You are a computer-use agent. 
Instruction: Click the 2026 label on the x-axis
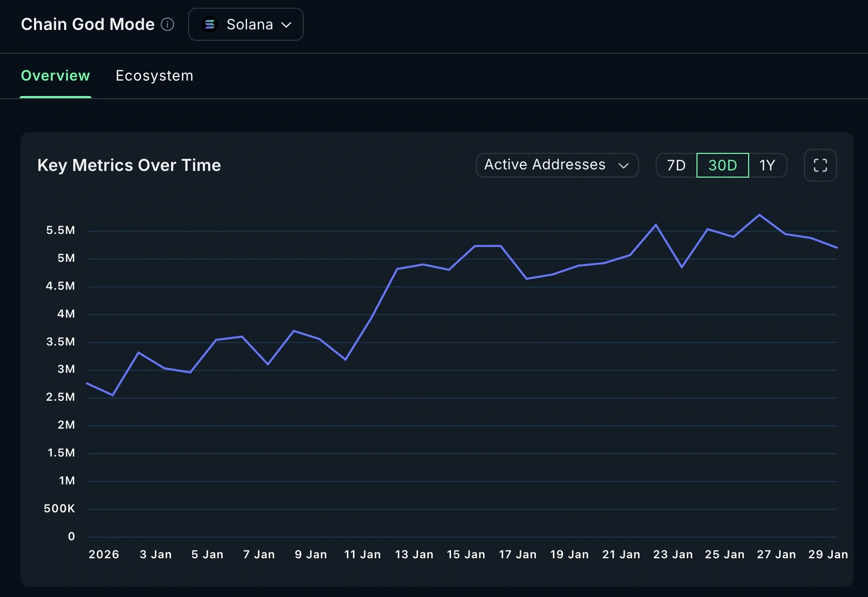103,554
